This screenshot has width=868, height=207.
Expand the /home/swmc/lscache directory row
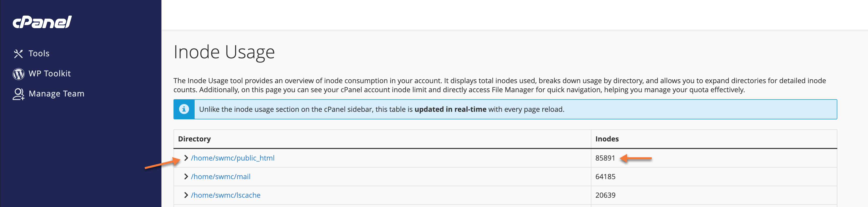(x=186, y=195)
